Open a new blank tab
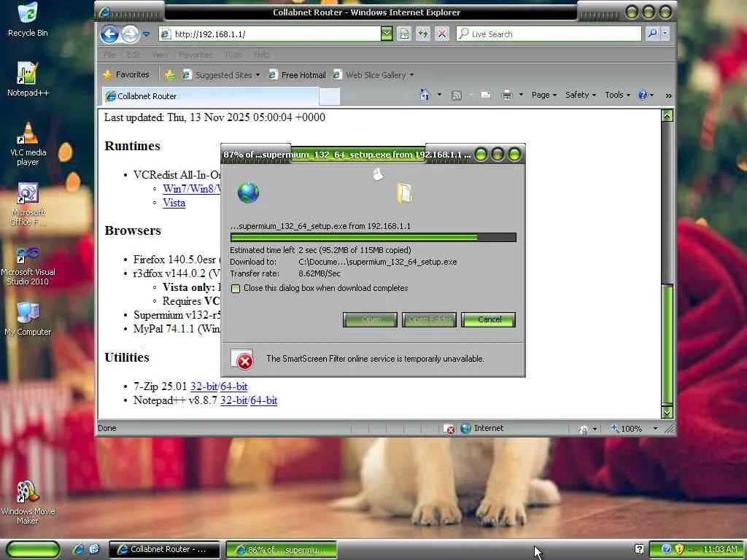Viewport: 747px width, 560px height. point(329,96)
